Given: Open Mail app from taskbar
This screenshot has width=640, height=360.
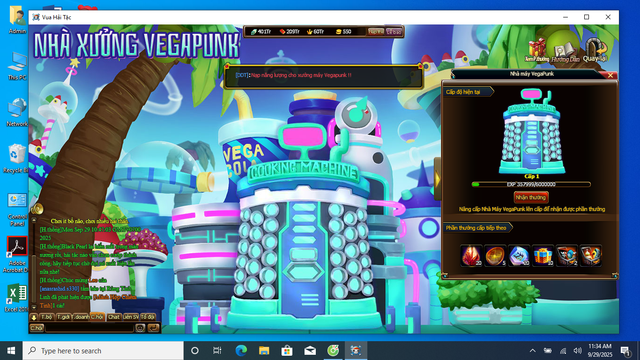Looking at the screenshot, I should pos(310,351).
